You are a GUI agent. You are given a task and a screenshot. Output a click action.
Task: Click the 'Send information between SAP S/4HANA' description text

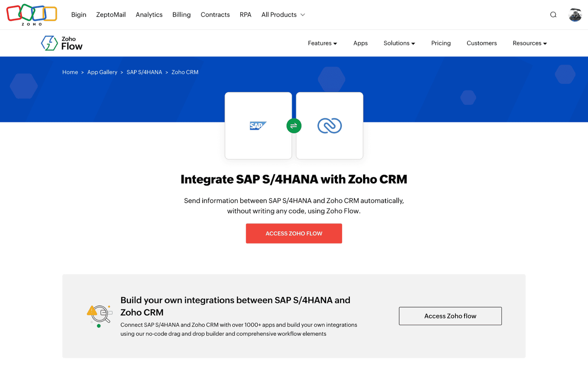tap(294, 206)
